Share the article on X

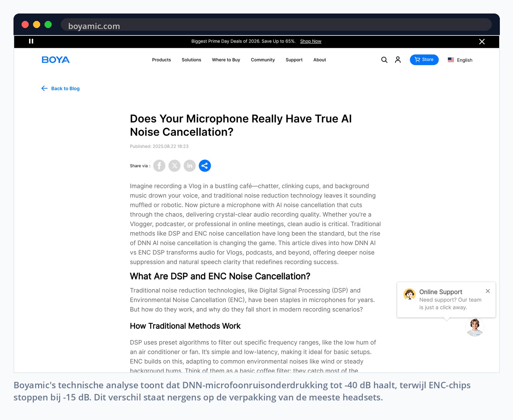[x=174, y=166]
